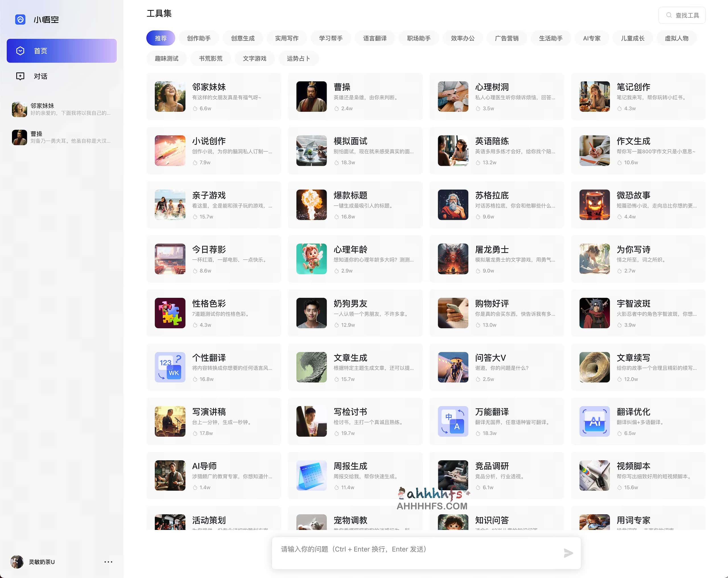The image size is (728, 578).
Task: Click the 灵敏奶茶U user avatar
Action: coord(17,562)
